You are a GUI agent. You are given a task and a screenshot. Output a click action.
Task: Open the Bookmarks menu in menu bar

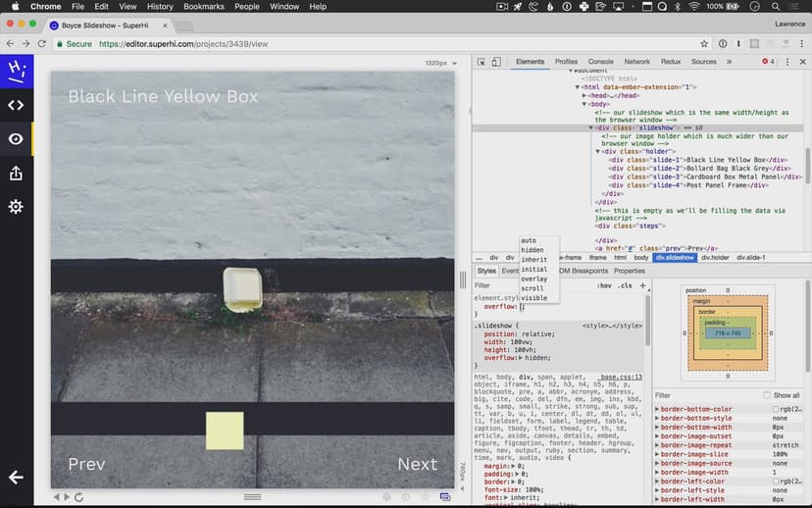[204, 7]
